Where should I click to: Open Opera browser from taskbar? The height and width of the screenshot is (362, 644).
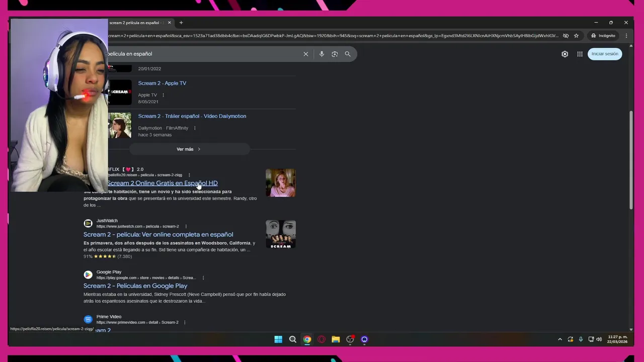[x=321, y=339]
